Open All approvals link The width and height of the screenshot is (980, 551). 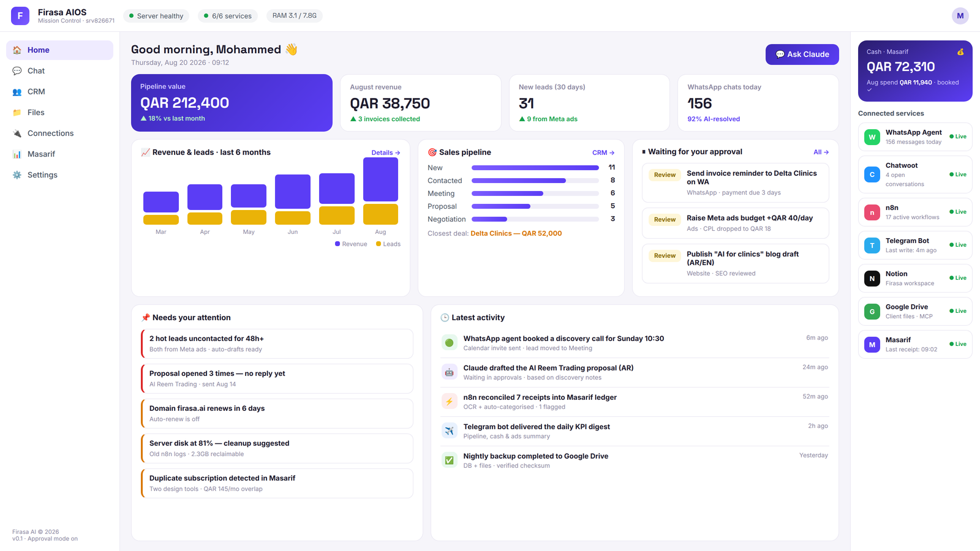click(x=821, y=152)
